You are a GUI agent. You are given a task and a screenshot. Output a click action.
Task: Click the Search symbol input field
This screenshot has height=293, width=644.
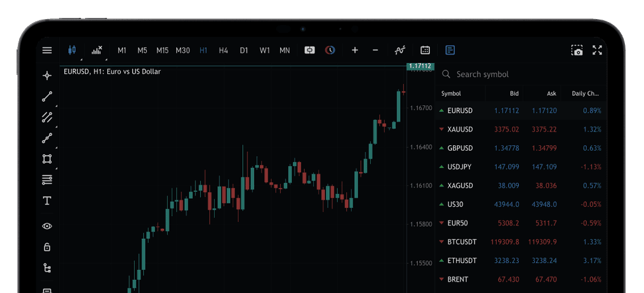[519, 74]
